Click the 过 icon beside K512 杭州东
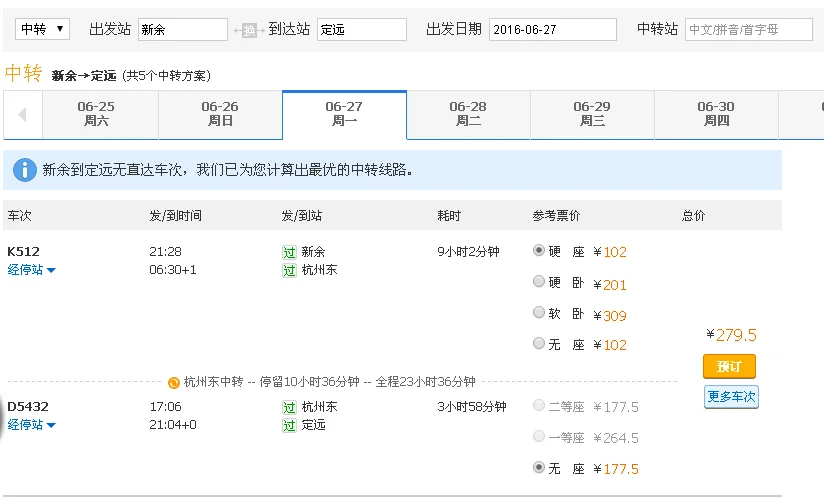Viewport: 824px width, 500px height. pos(290,271)
